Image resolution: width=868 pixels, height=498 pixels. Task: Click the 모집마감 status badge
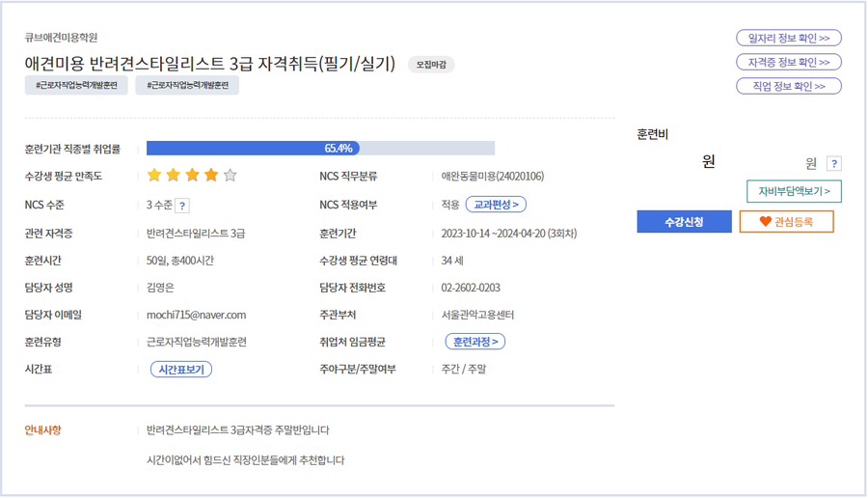click(431, 65)
